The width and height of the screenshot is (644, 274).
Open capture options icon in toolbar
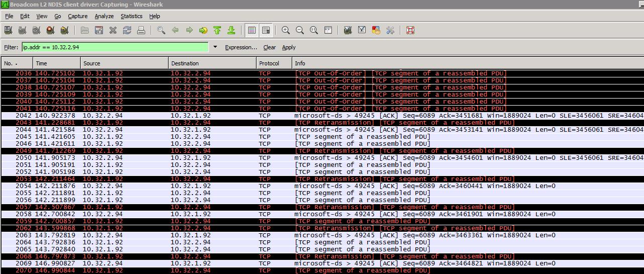(x=22, y=30)
